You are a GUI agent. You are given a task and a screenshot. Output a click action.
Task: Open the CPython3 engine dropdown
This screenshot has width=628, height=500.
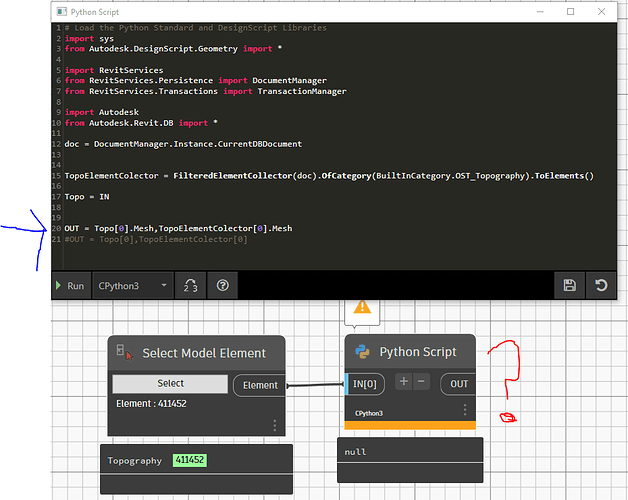pos(133,286)
